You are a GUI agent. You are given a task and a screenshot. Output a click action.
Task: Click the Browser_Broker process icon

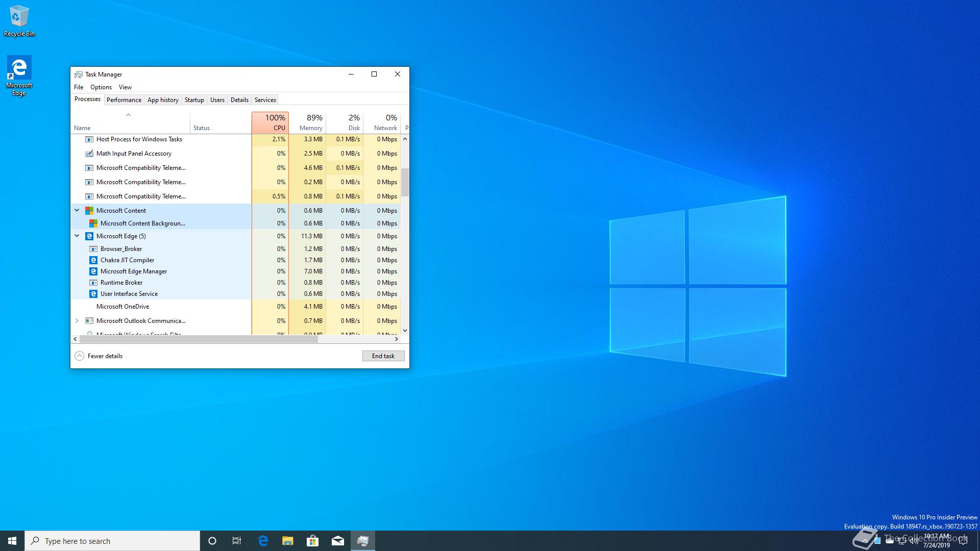93,249
